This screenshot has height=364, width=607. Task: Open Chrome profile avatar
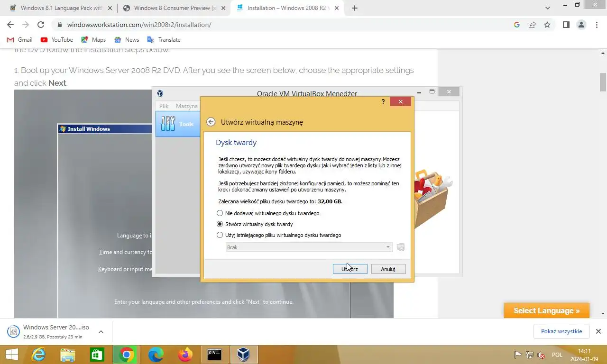(581, 25)
